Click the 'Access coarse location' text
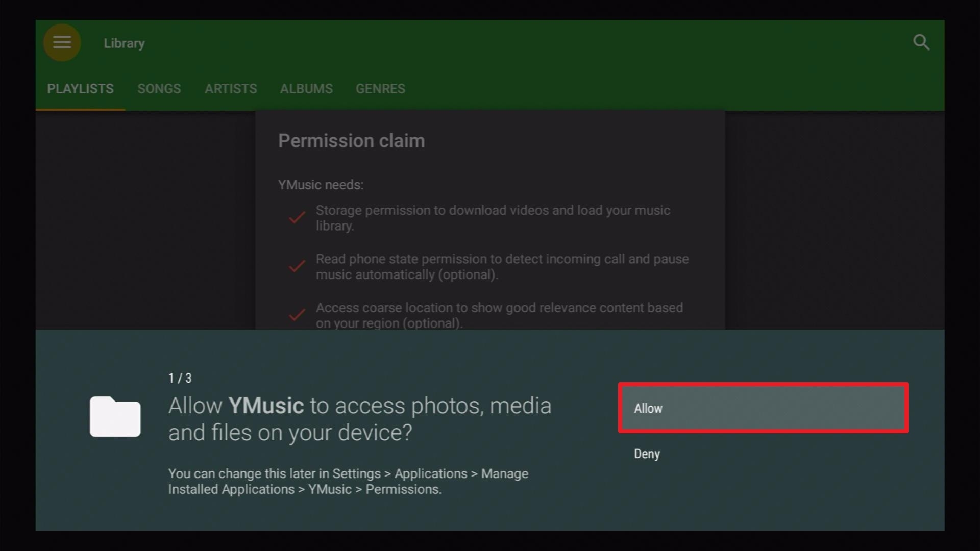This screenshot has width=980, height=551. (499, 315)
